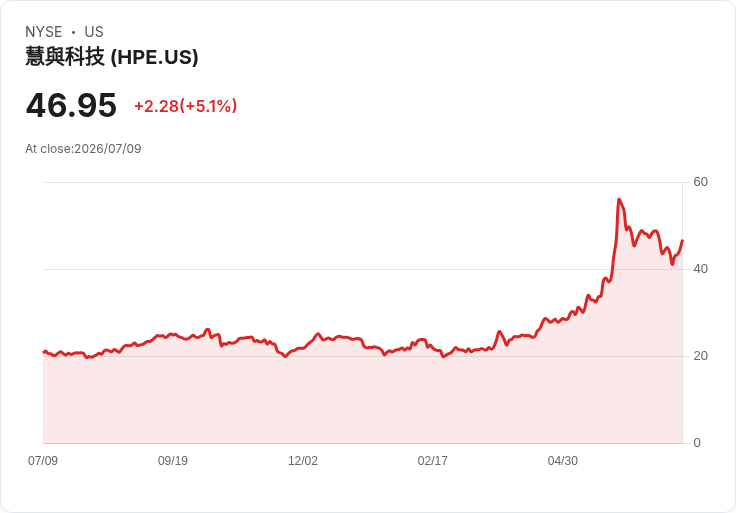This screenshot has width=736, height=513.
Task: Click the At close date text
Action: [x=83, y=149]
